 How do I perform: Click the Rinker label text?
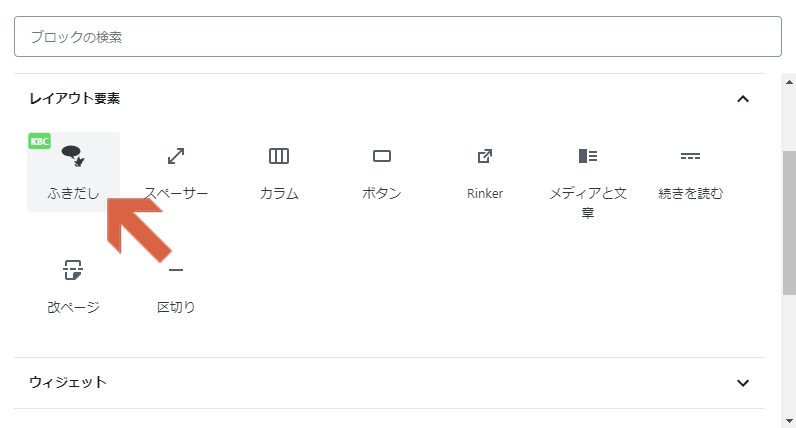[x=485, y=193]
